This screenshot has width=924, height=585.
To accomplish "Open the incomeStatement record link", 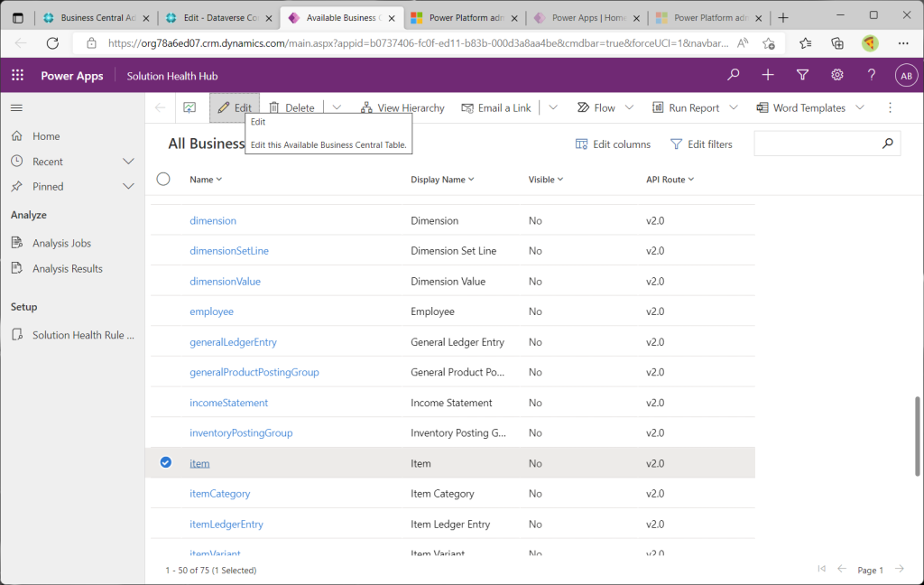I will [x=228, y=403].
